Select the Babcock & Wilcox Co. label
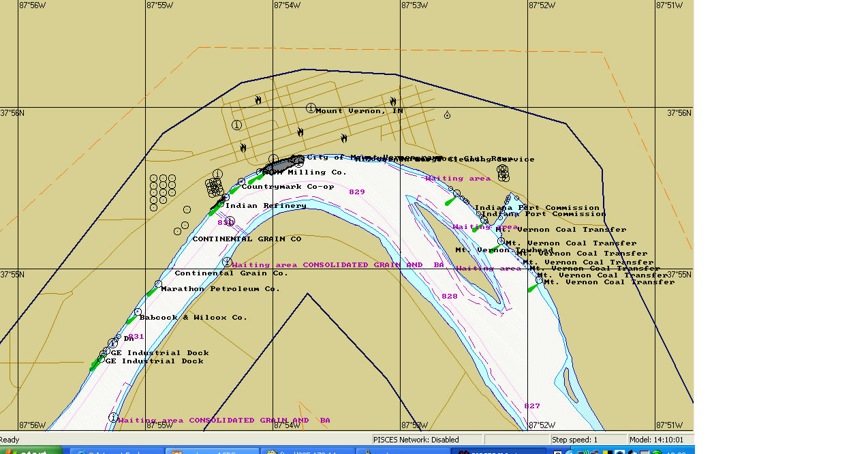 point(193,317)
